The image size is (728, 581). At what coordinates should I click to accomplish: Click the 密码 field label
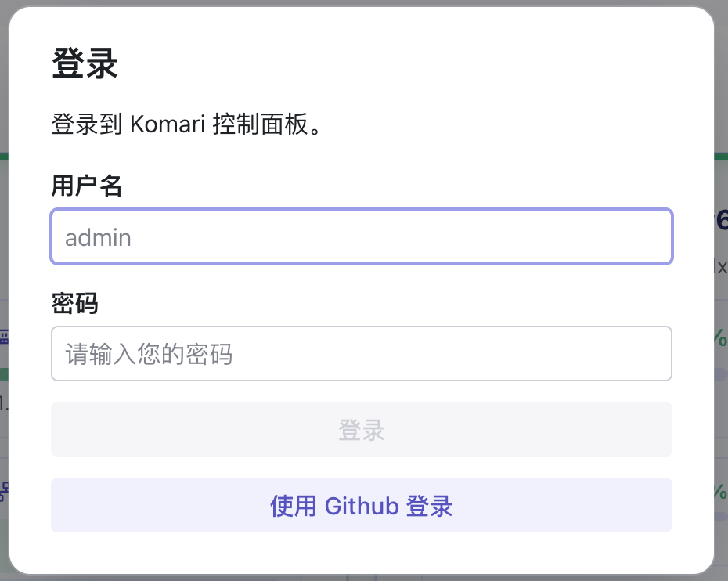point(74,303)
